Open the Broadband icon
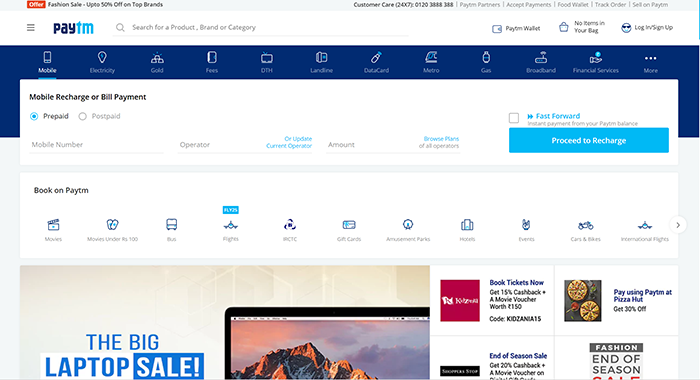700x380 pixels. 541,58
